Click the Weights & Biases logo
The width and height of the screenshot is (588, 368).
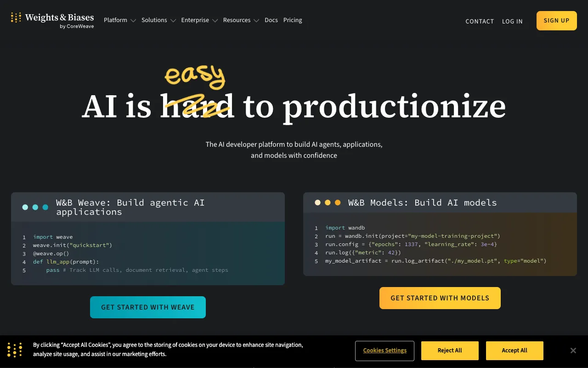[52, 20]
